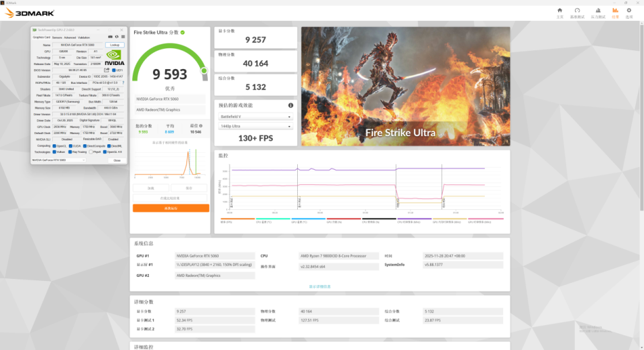
Task: Toggle the PhysX checkbox in GPU-Z
Action: 91,152
